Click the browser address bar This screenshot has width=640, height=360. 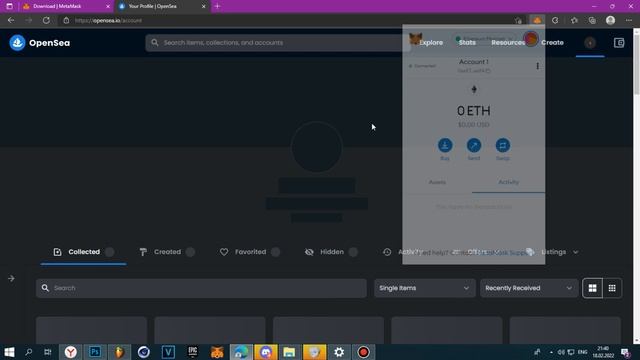(286, 20)
